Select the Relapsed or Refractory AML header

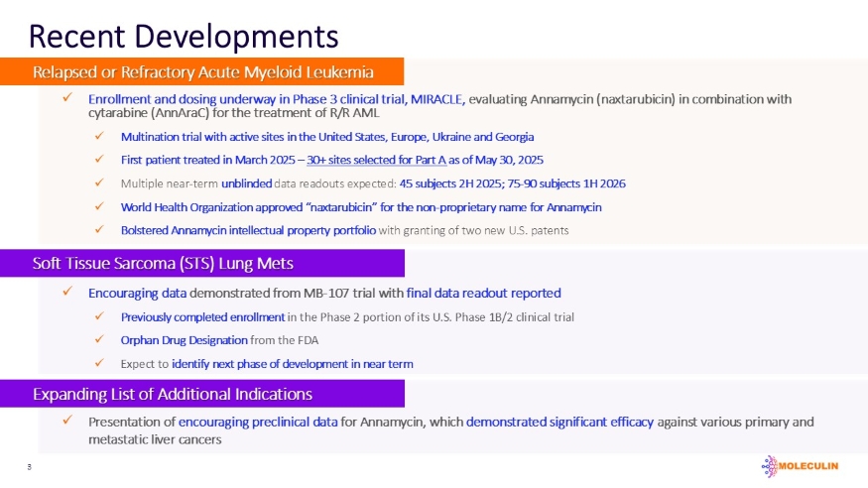[x=202, y=71]
